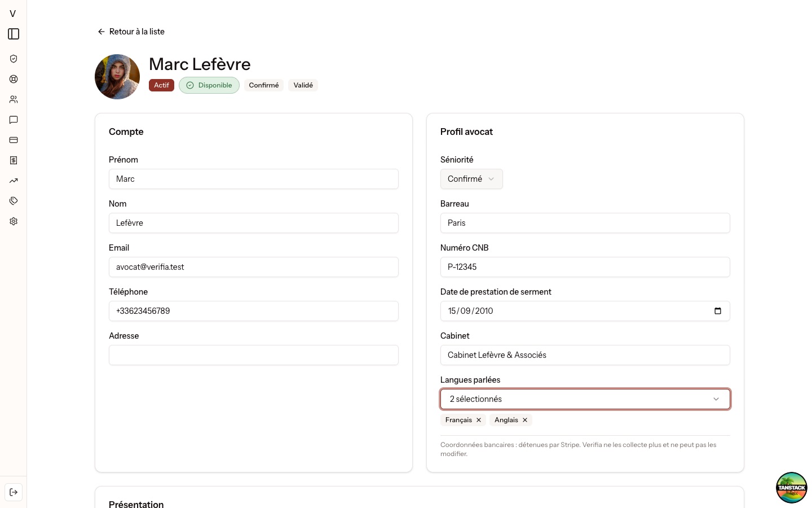Click the V logo in the sidebar
The width and height of the screenshot is (812, 508).
[13, 14]
